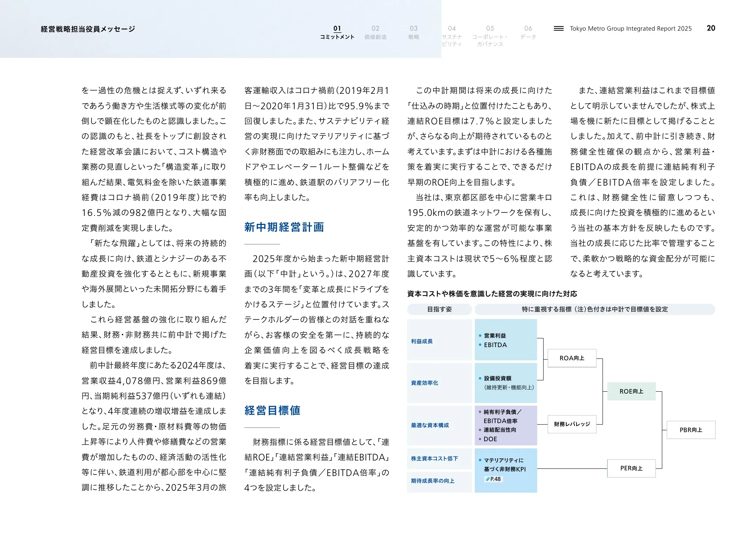The height and width of the screenshot is (535, 756).
Task: Click page number 20
Action: (711, 28)
